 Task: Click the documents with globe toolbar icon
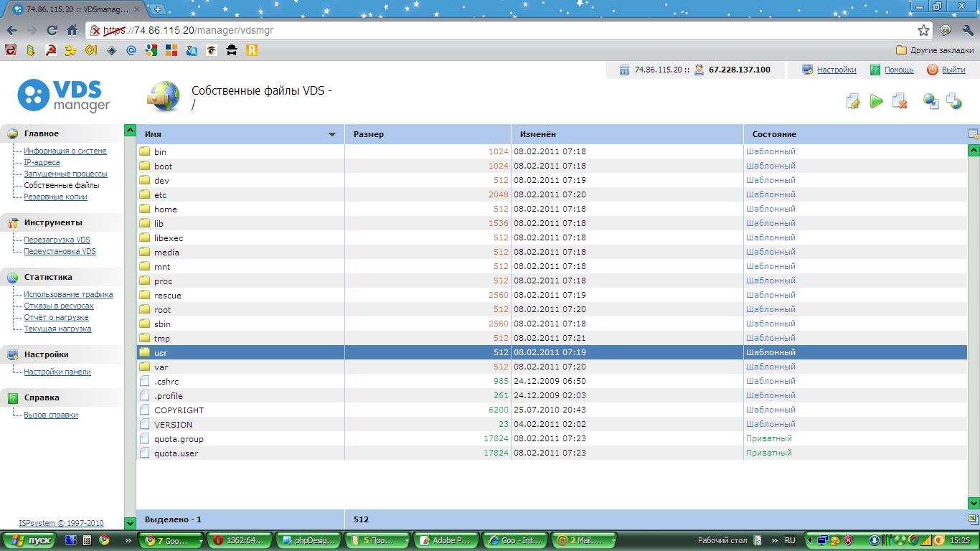[x=954, y=102]
